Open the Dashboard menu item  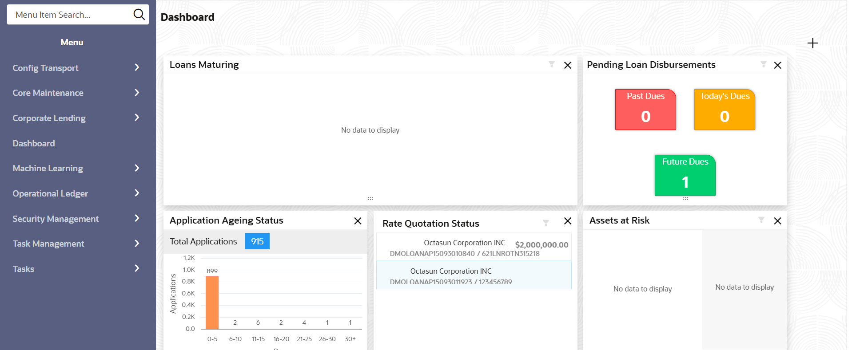coord(34,143)
